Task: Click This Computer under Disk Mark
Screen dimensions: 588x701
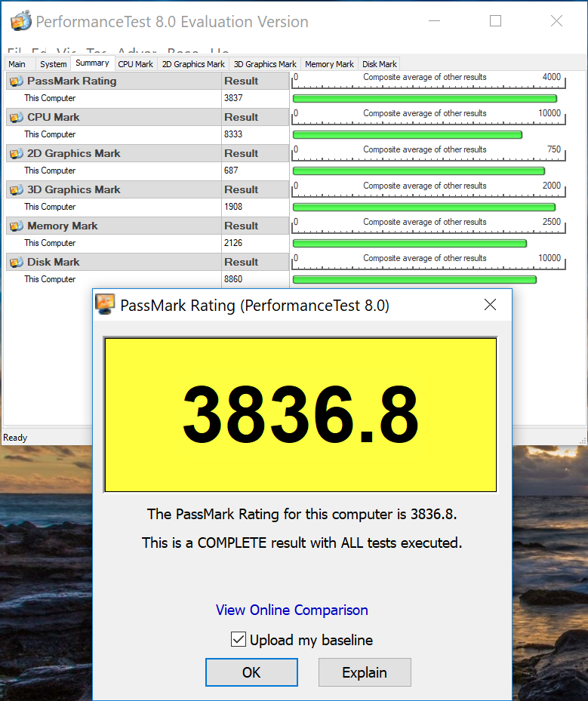Action: coord(50,279)
